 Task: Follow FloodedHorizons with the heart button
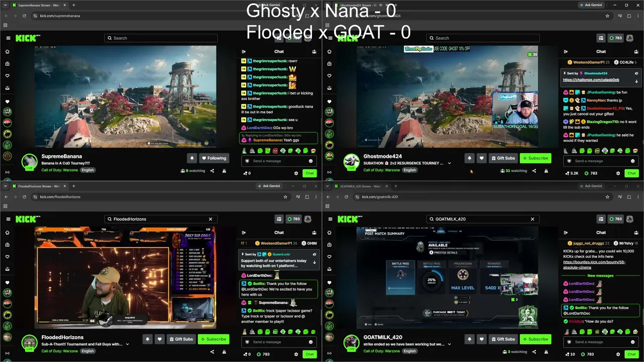pyautogui.click(x=159, y=339)
